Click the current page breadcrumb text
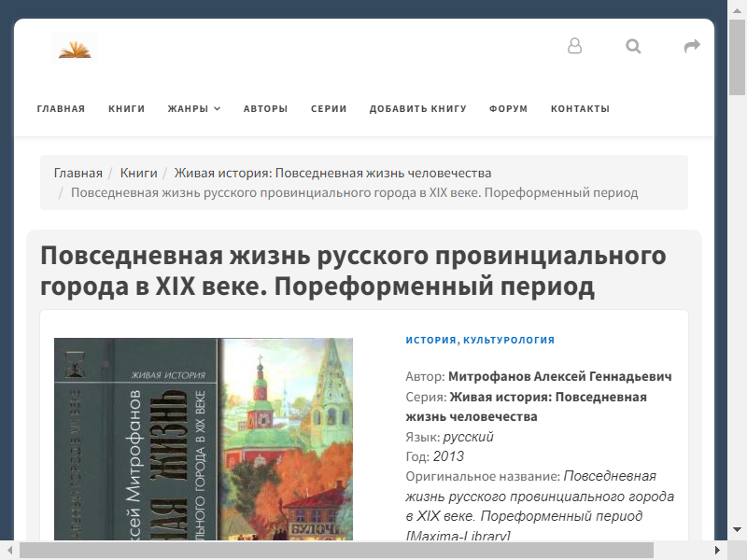The image size is (747, 560). tap(355, 193)
